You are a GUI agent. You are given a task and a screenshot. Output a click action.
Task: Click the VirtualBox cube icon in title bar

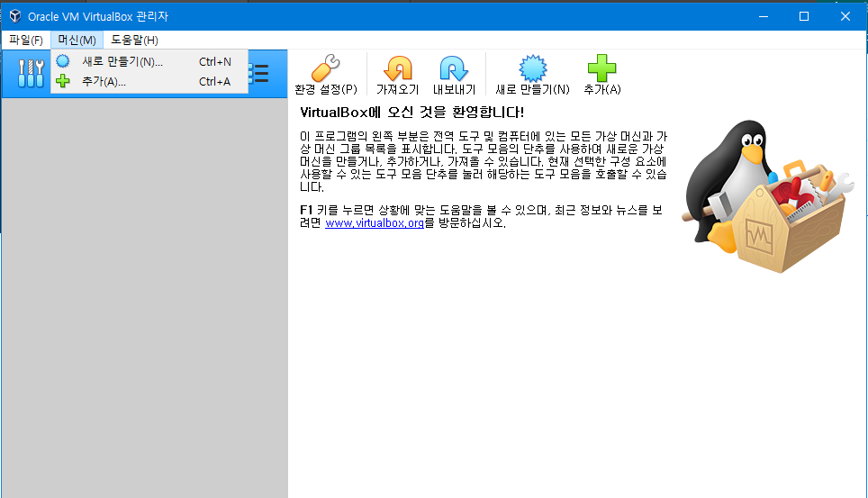point(15,16)
